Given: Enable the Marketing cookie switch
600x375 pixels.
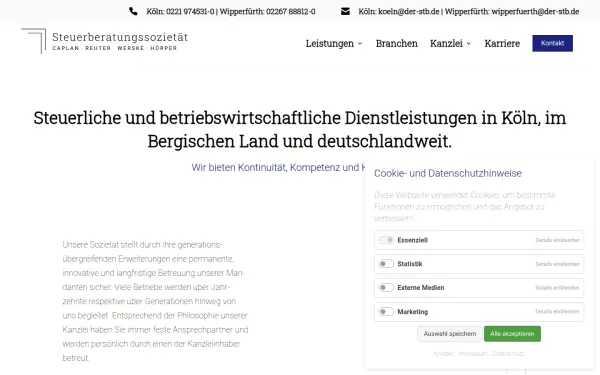Looking at the screenshot, I should [x=386, y=311].
